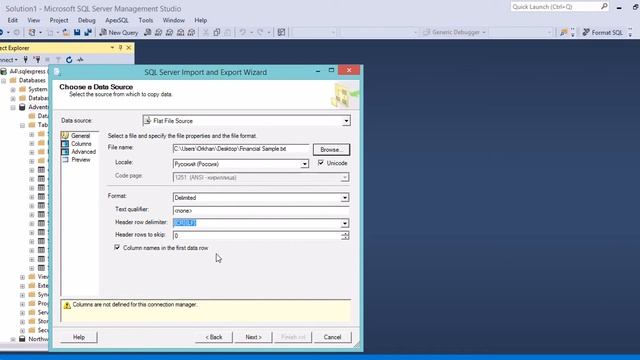This screenshot has width=640, height=360.
Task: Click the Cancel button in the wizard
Action: click(x=332, y=337)
